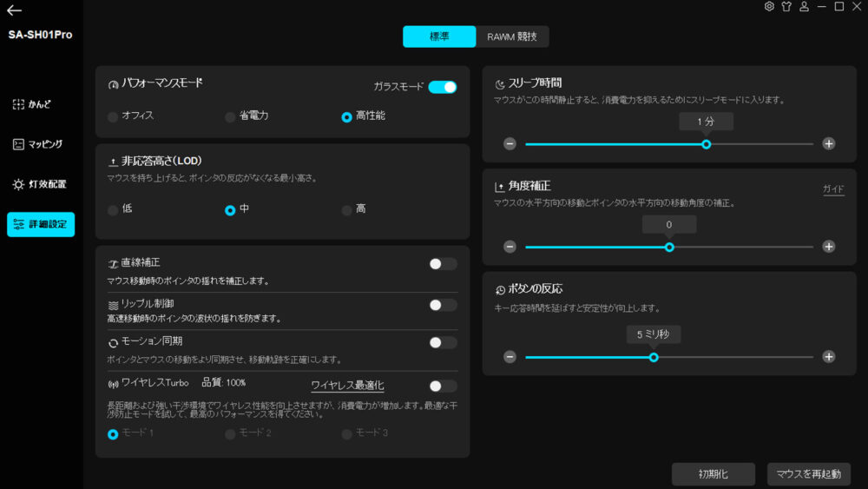The height and width of the screenshot is (489, 868).
Task: Select the オフィス performance mode
Action: [x=113, y=116]
